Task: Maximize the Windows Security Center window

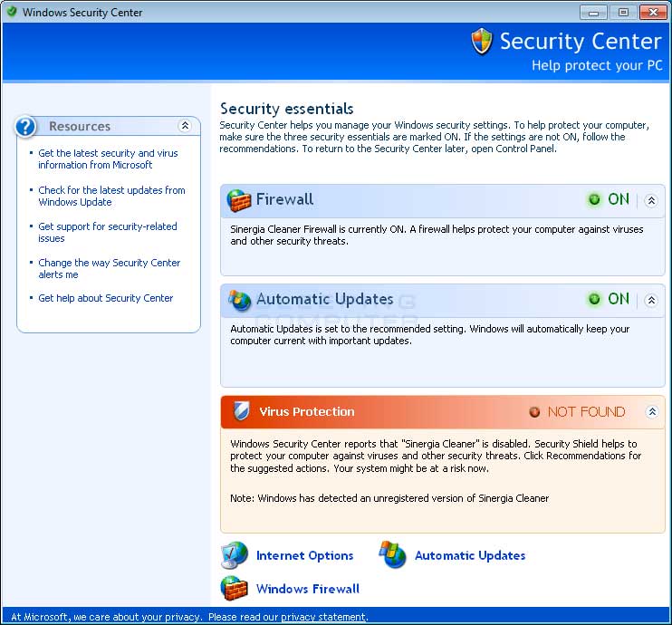Action: [623, 12]
